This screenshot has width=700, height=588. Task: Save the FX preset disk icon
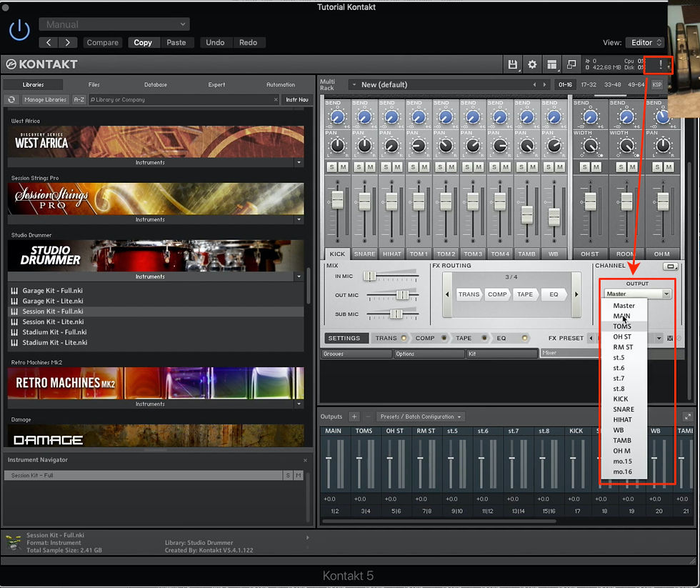point(670,339)
